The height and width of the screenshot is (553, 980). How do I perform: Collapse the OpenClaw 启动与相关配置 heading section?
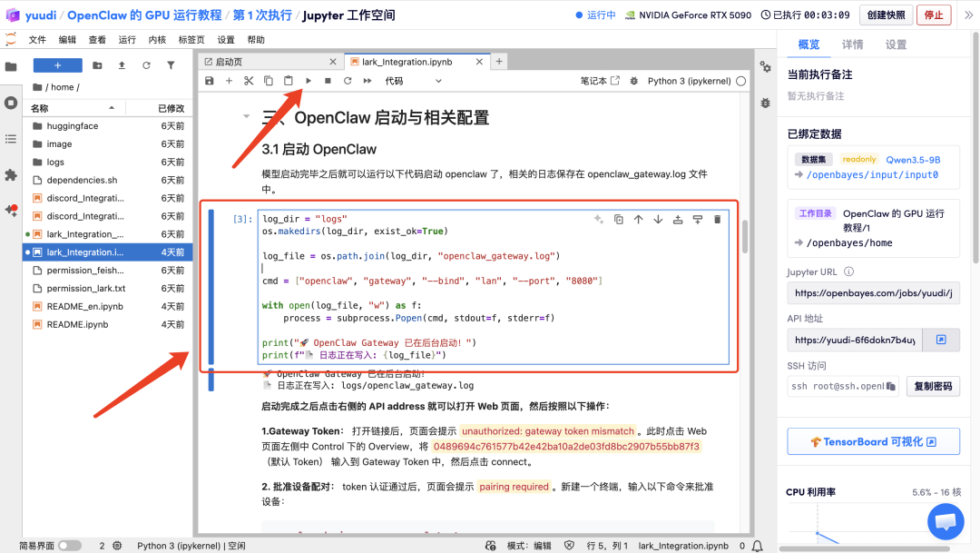(x=246, y=116)
